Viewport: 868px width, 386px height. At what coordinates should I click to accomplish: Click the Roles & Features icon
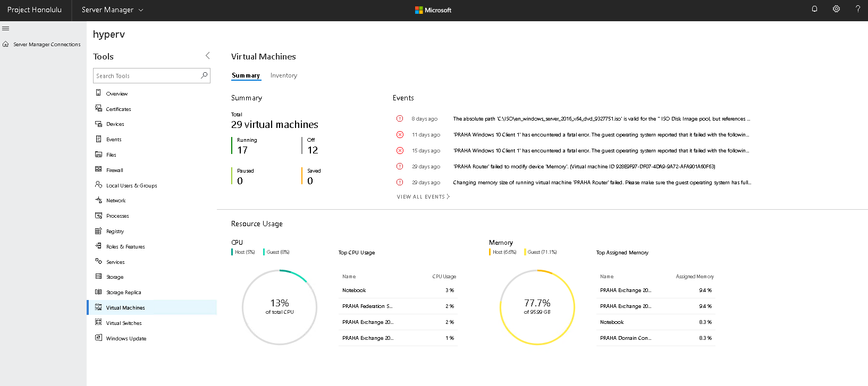coord(98,246)
